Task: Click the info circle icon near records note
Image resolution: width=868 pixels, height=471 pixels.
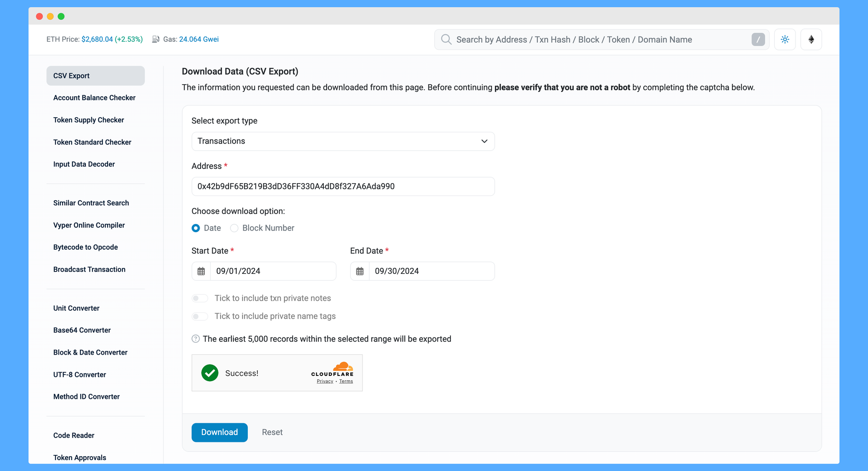Action: click(x=195, y=339)
